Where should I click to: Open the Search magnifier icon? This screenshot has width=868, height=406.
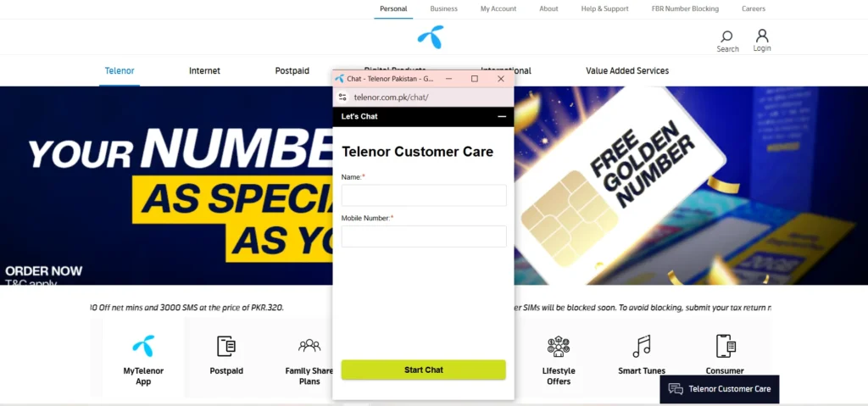coord(726,37)
